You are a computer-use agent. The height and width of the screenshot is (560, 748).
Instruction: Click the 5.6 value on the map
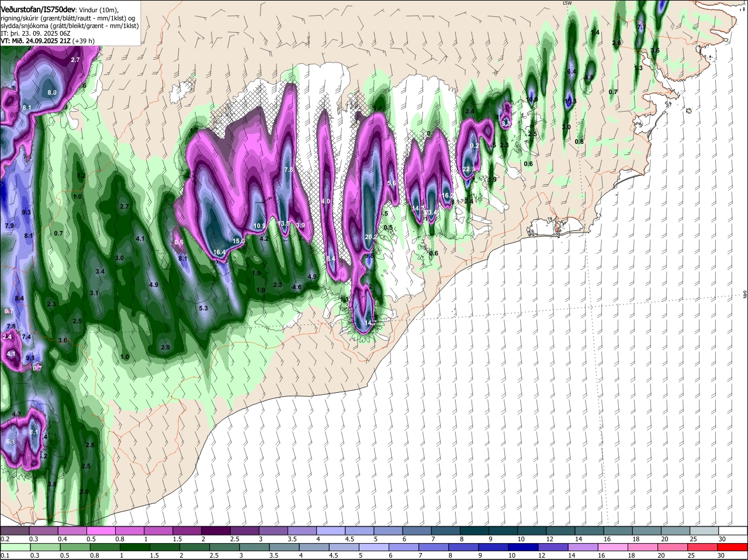tap(392, 183)
